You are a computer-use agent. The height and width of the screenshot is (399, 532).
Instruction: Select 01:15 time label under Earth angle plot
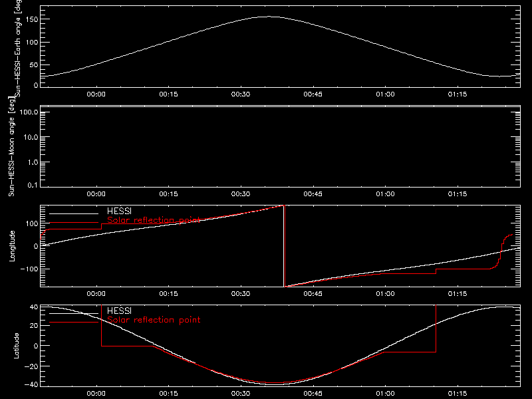(458, 94)
